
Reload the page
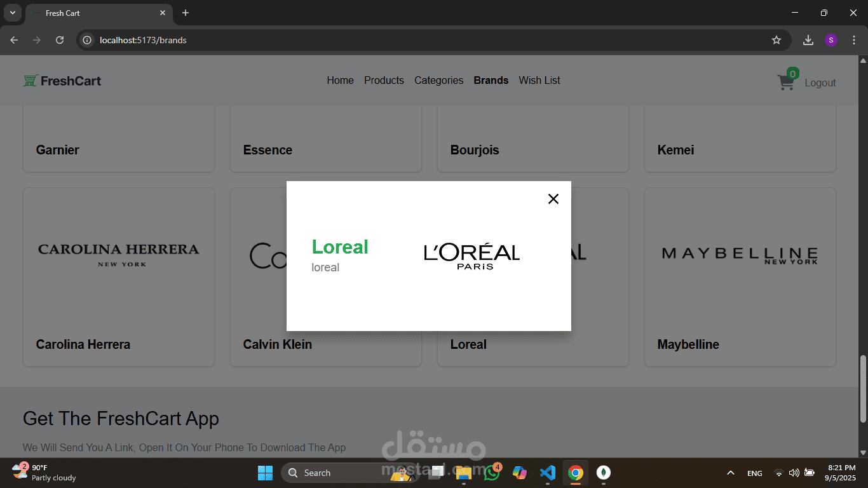pyautogui.click(x=60, y=40)
